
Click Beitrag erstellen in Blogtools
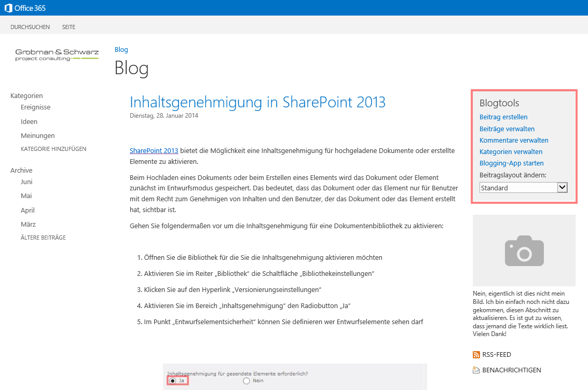tap(503, 117)
